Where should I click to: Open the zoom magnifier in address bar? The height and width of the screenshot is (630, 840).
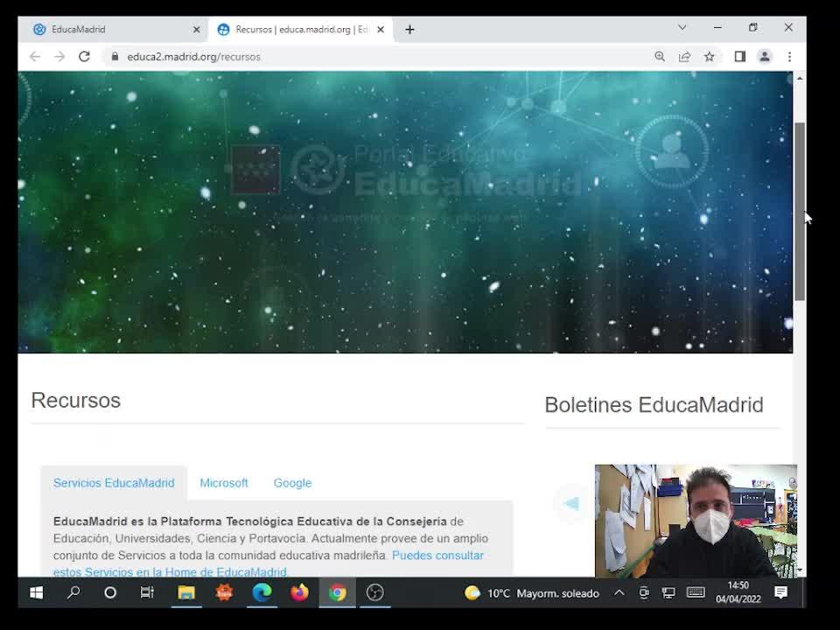pyautogui.click(x=660, y=57)
